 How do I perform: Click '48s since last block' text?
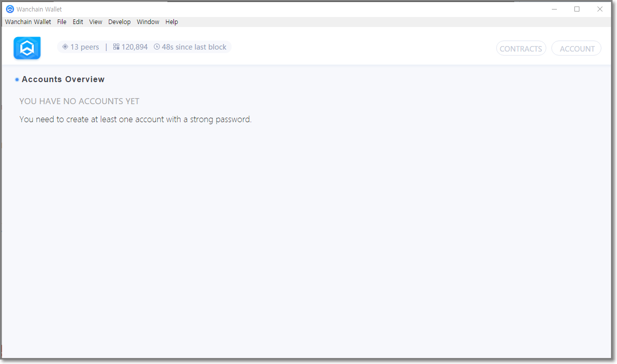coord(194,47)
